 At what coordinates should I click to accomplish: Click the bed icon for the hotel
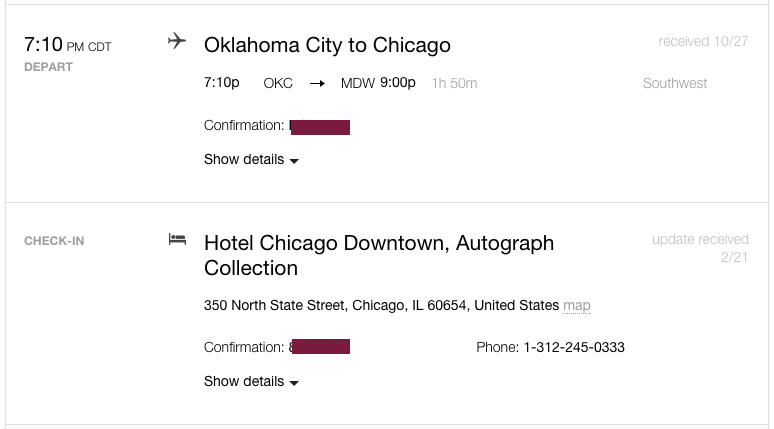coord(177,240)
